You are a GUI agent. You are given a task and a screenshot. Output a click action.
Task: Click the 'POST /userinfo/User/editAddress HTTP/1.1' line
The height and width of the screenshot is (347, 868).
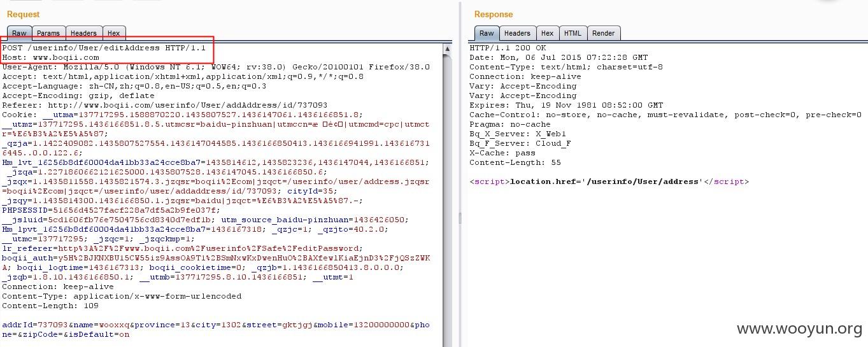click(x=104, y=48)
